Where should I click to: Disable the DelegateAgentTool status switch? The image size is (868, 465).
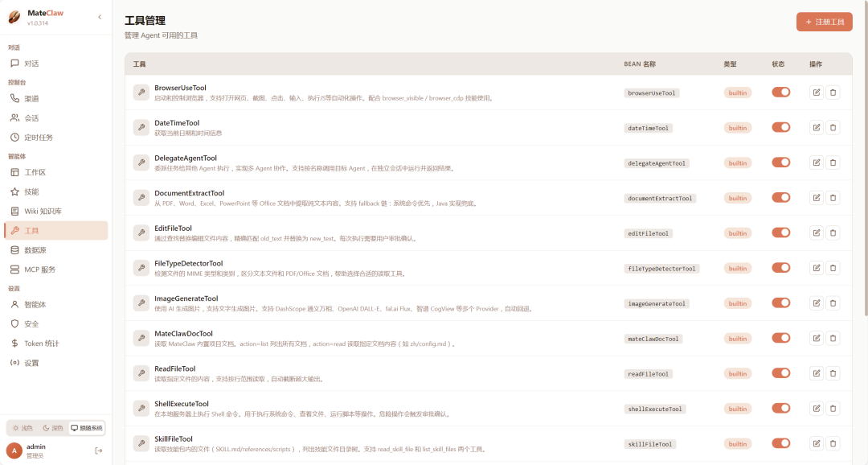tap(780, 163)
